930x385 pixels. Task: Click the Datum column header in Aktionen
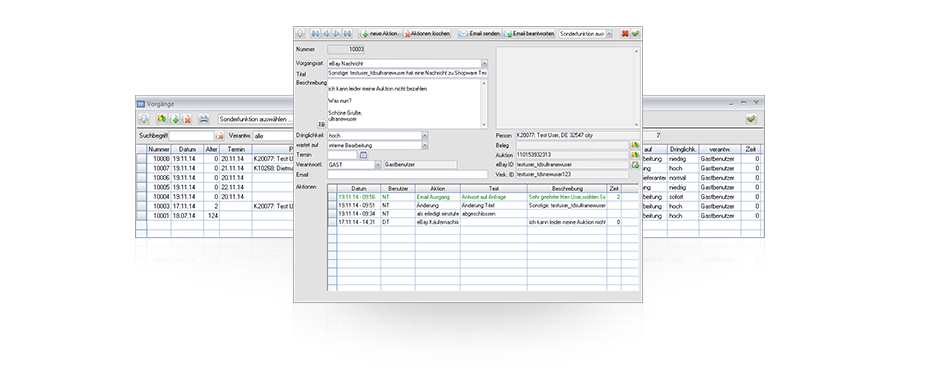click(358, 188)
